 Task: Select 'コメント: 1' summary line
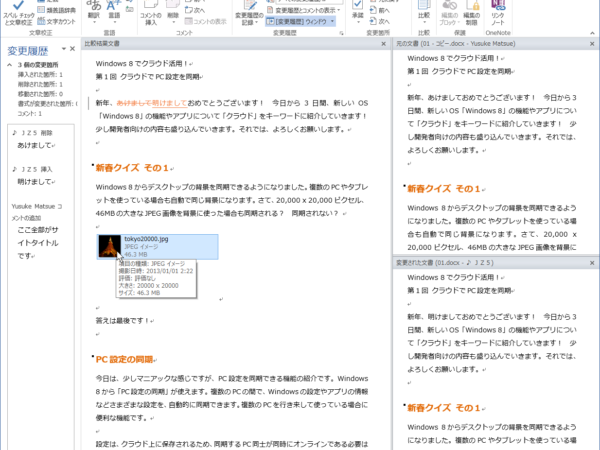[30, 114]
